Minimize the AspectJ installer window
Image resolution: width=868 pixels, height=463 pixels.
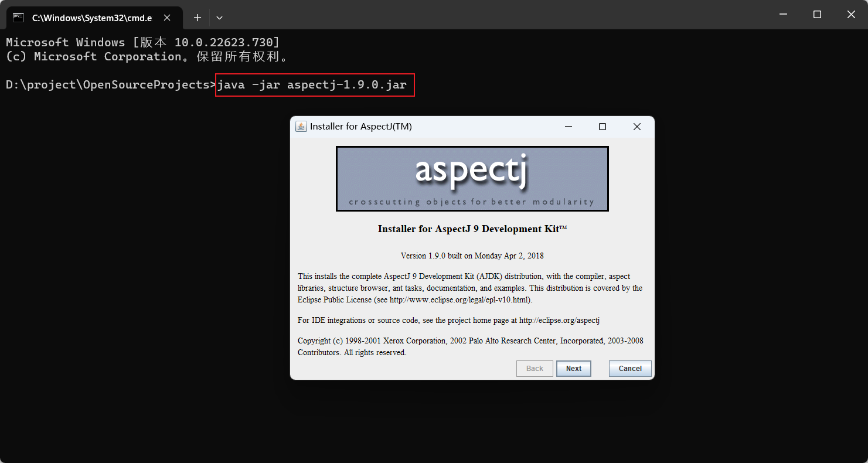(x=568, y=126)
